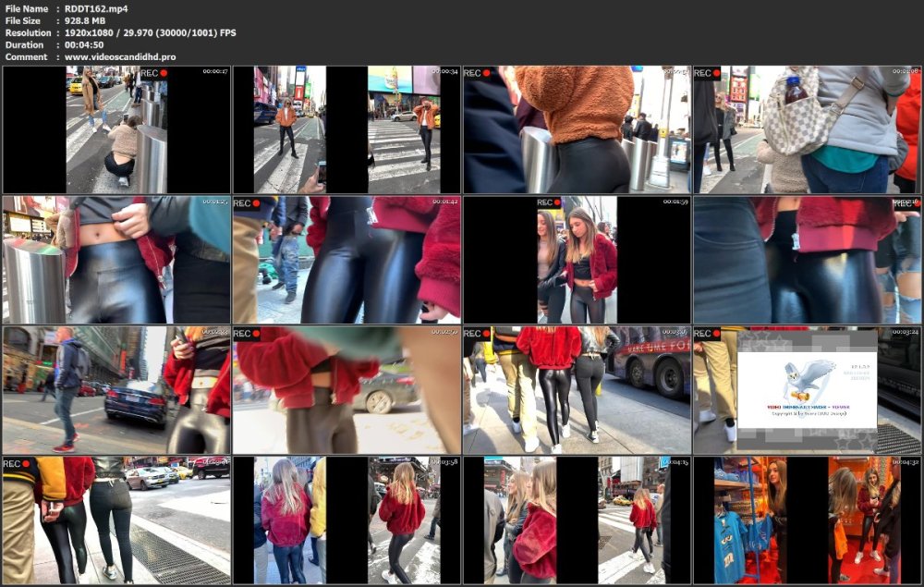924x587 pixels.
Task: Select the frame stamped 00:03:58
Action: (x=346, y=520)
